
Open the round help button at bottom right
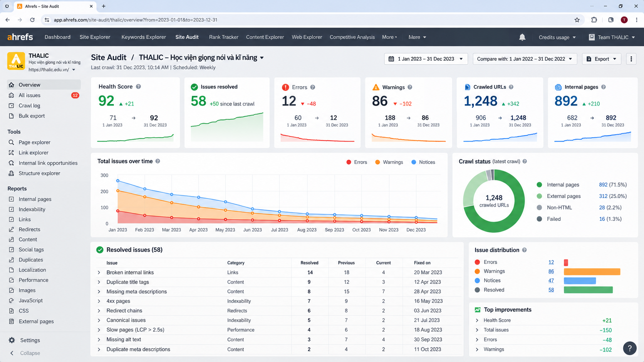click(630, 348)
